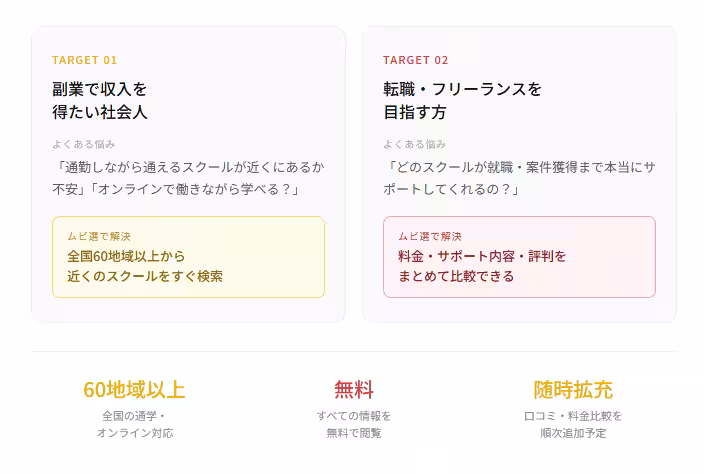Click よくある悩み label in TARGET 01 card
Screen dimensions: 704x474
(x=84, y=144)
